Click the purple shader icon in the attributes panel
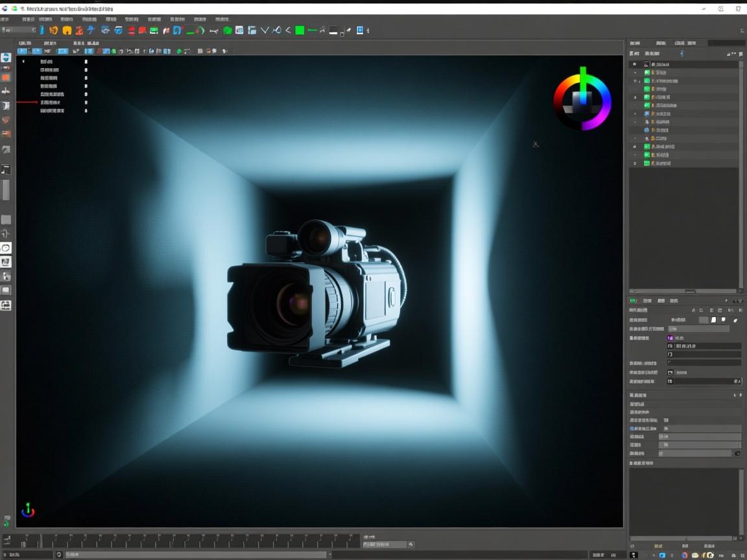 click(x=670, y=338)
